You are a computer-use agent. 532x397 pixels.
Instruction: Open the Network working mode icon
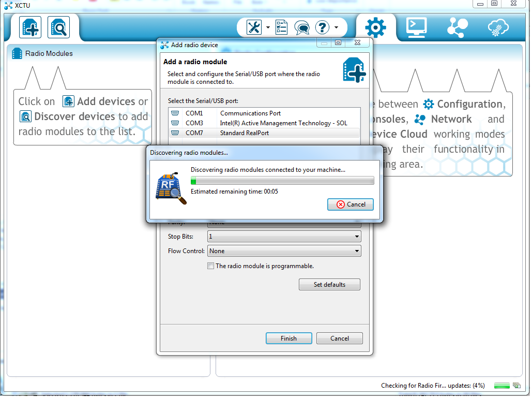pos(457,27)
